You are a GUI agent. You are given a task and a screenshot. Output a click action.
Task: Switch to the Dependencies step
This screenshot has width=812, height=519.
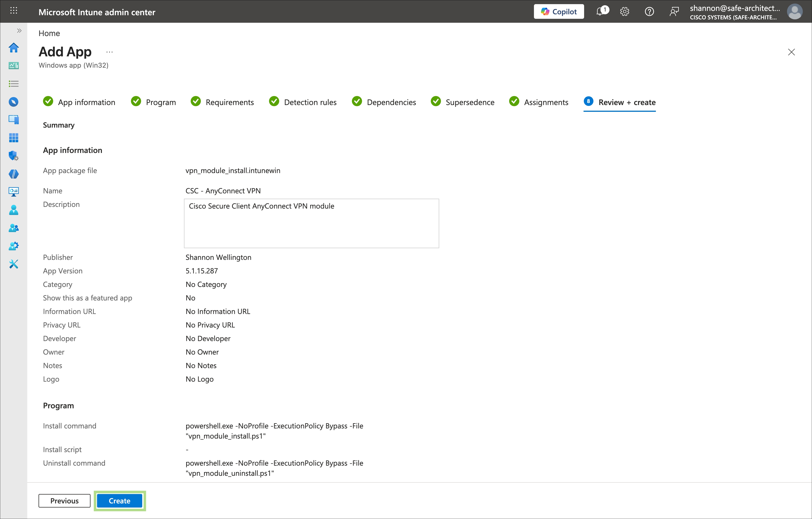[x=384, y=102]
